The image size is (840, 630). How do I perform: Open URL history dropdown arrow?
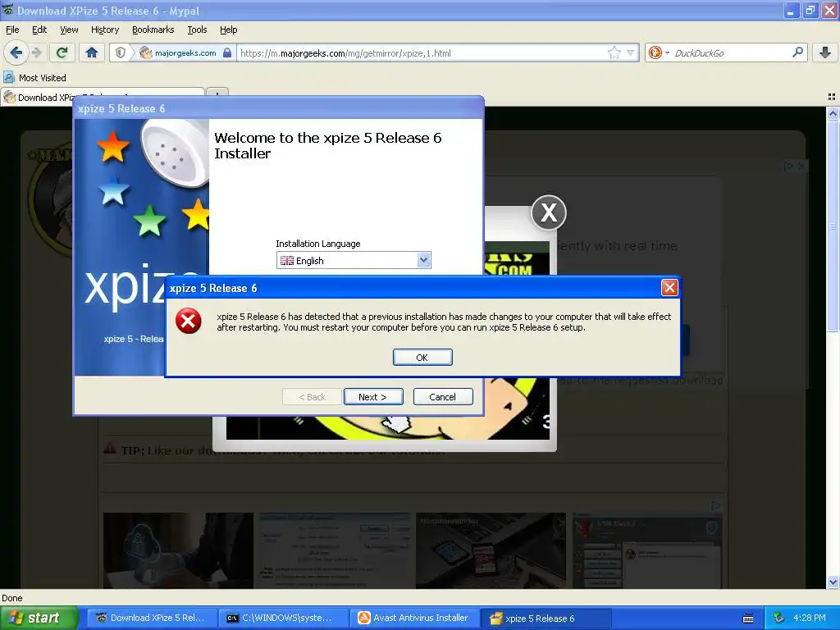click(631, 52)
